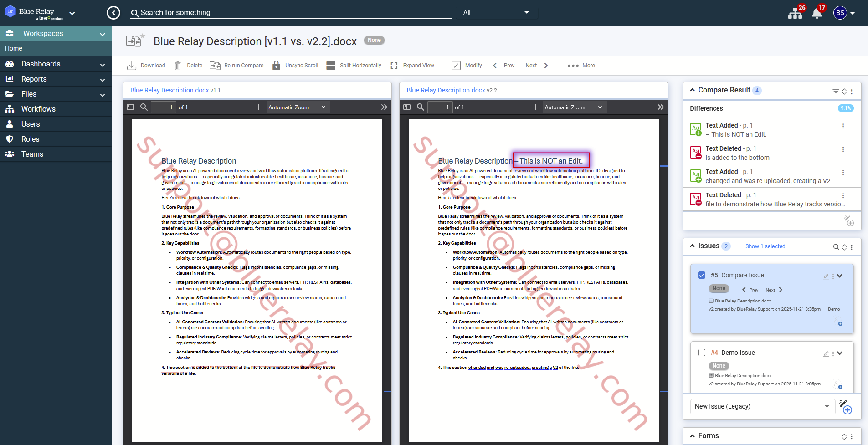Select Text Deleted 'file to demonstrate' difference
The height and width of the screenshot is (445, 868).
[x=772, y=199]
